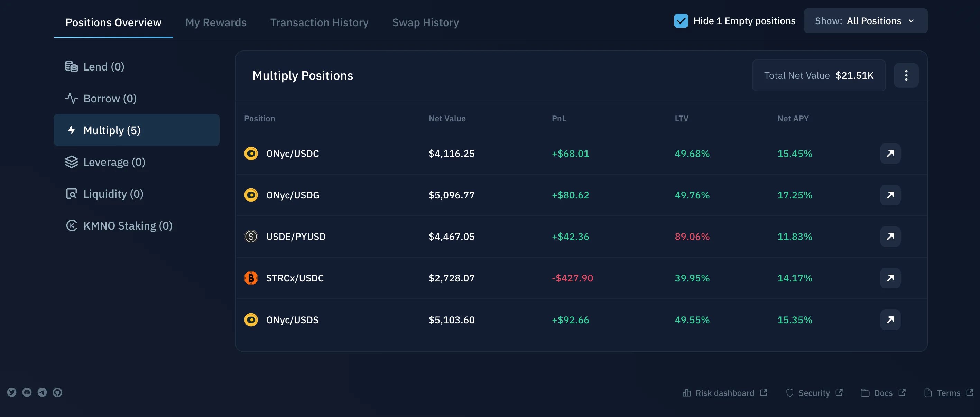Screen dimensions: 980x417
Task: Open the USDE/PYUSD position arrow button
Action: click(x=890, y=236)
